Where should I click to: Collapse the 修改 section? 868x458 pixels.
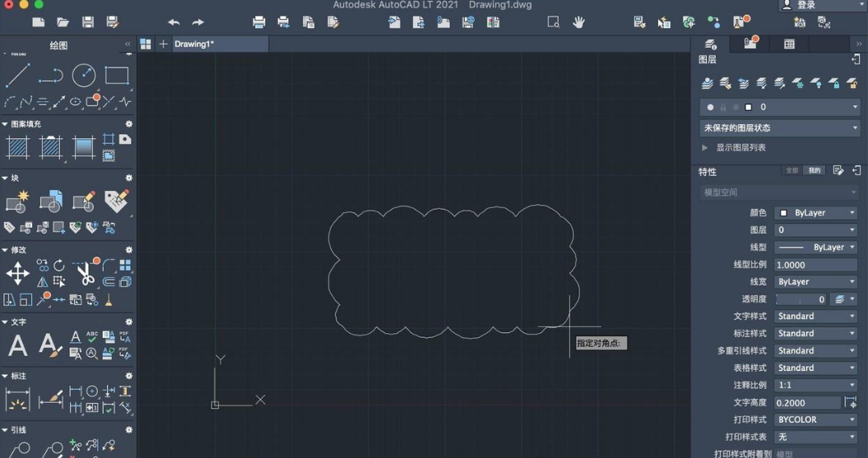click(4, 250)
